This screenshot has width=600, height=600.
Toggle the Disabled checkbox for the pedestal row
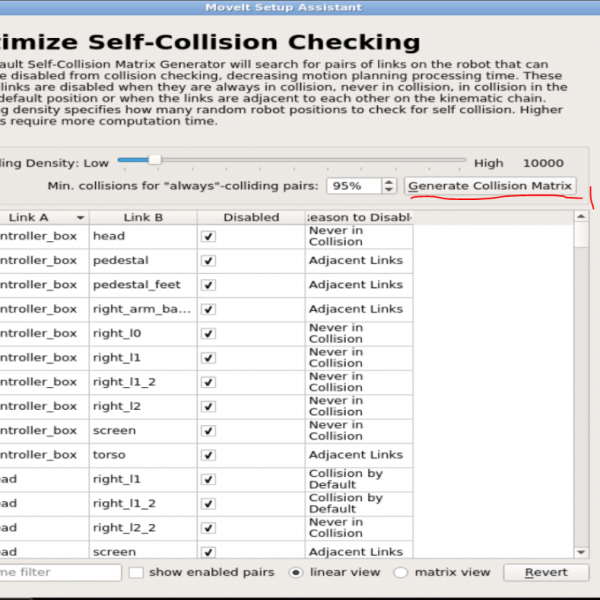209,261
